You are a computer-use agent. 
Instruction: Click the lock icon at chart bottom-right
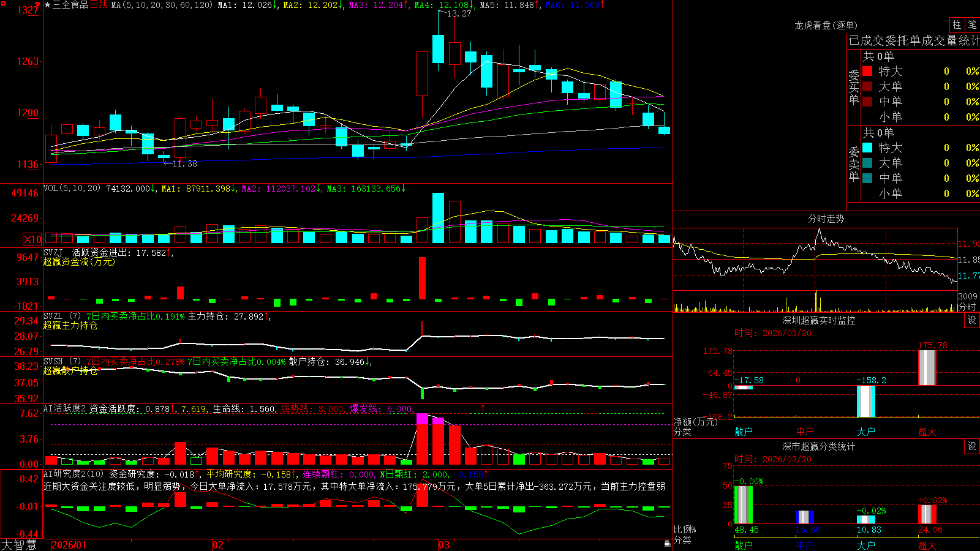(x=668, y=543)
